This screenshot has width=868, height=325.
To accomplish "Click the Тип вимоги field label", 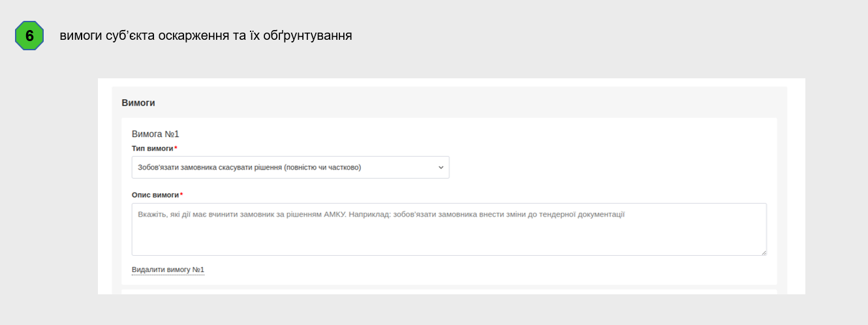I will click(x=155, y=148).
